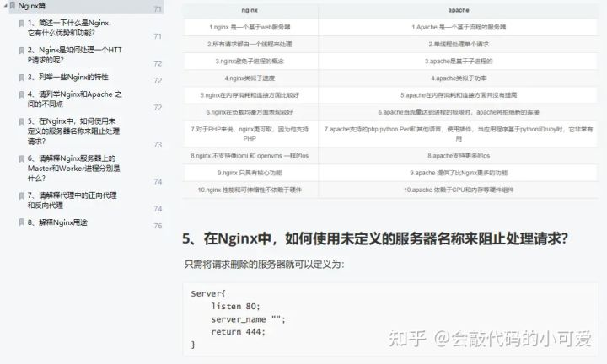Go to outline entry 6、Master和Worker进程分别是什么

tap(74, 169)
